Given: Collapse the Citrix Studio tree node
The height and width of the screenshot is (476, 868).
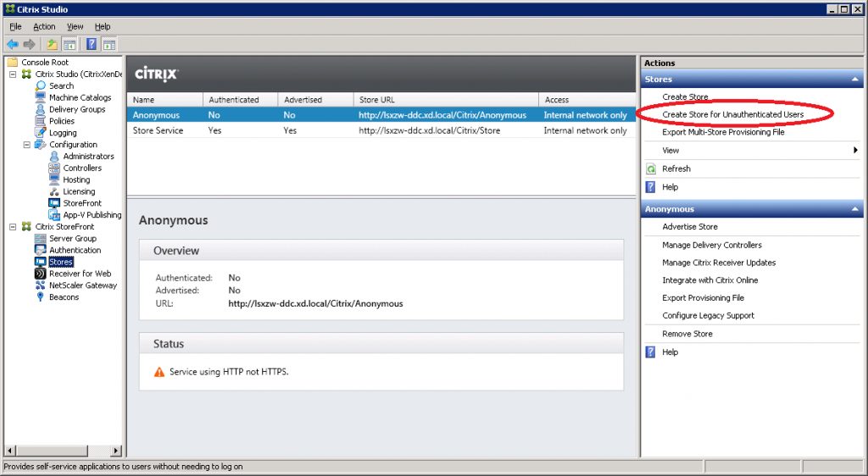Looking at the screenshot, I should [14, 75].
